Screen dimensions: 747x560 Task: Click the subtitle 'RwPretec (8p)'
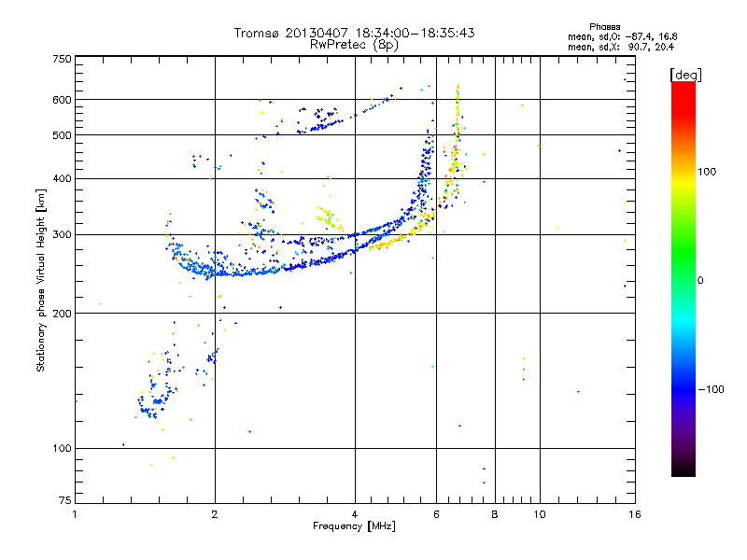click(354, 45)
